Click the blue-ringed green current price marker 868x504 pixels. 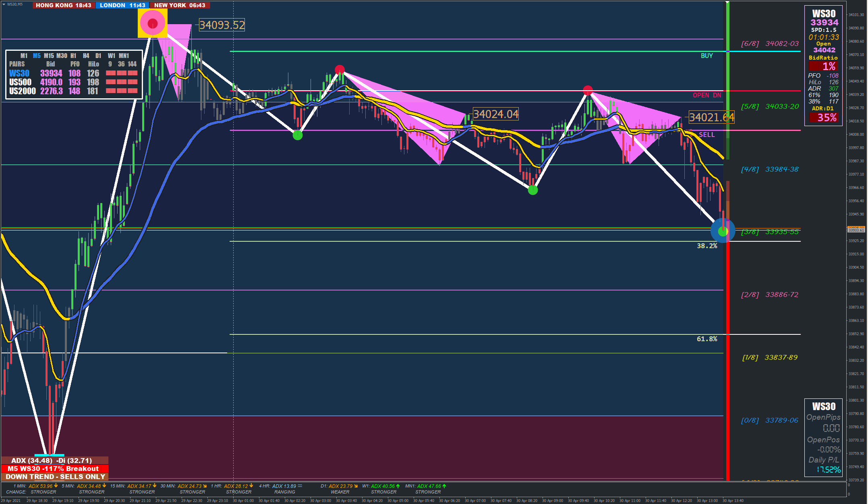pyautogui.click(x=723, y=231)
